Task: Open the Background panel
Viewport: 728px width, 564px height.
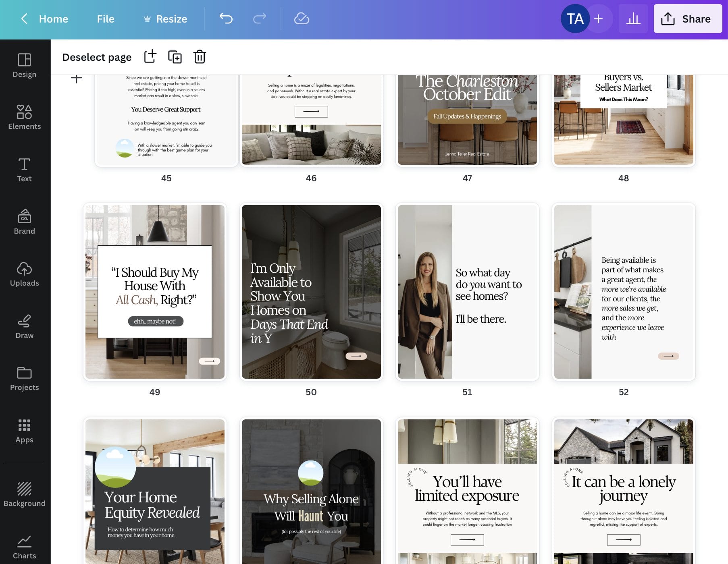Action: click(x=25, y=494)
